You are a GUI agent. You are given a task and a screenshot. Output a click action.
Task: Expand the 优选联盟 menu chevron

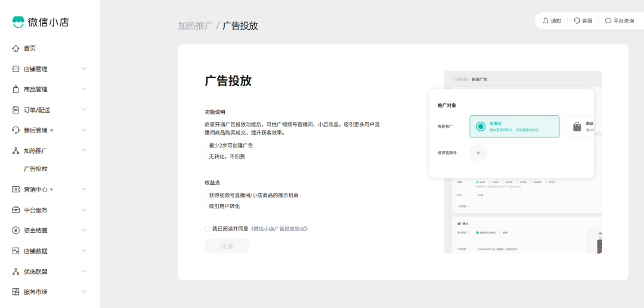pos(84,271)
